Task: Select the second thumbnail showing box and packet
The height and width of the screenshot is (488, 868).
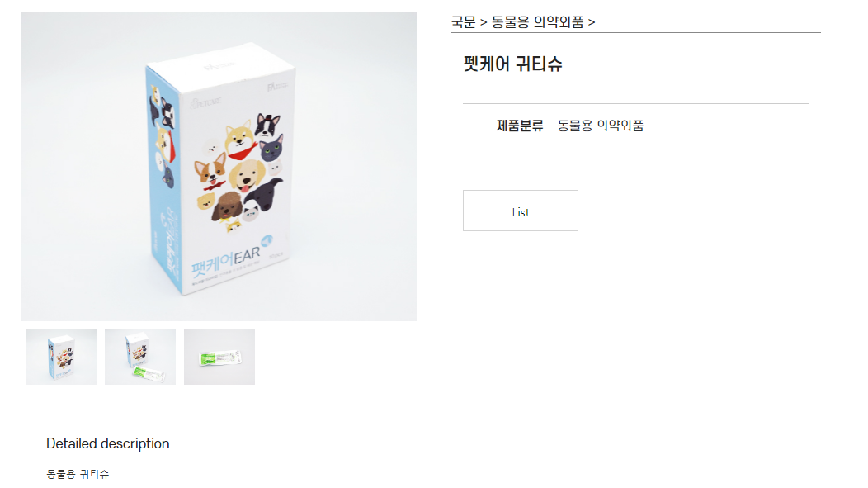Action: click(x=140, y=357)
